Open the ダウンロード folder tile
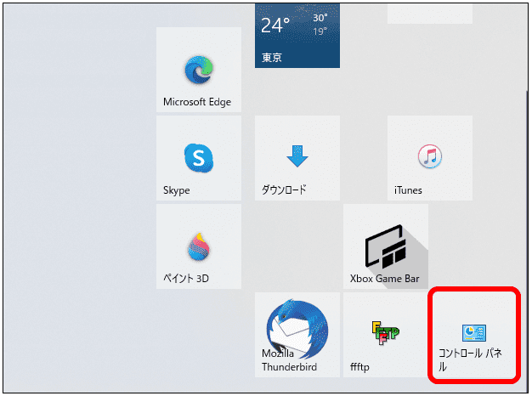The height and width of the screenshot is (396, 532). (x=297, y=158)
